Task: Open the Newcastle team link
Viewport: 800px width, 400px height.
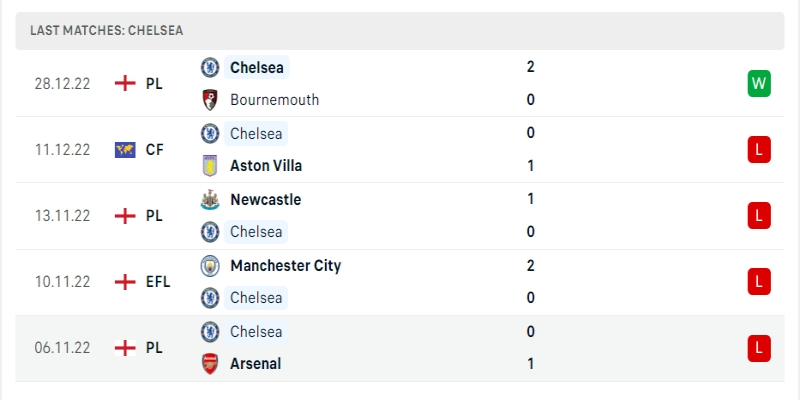Action: tap(265, 199)
